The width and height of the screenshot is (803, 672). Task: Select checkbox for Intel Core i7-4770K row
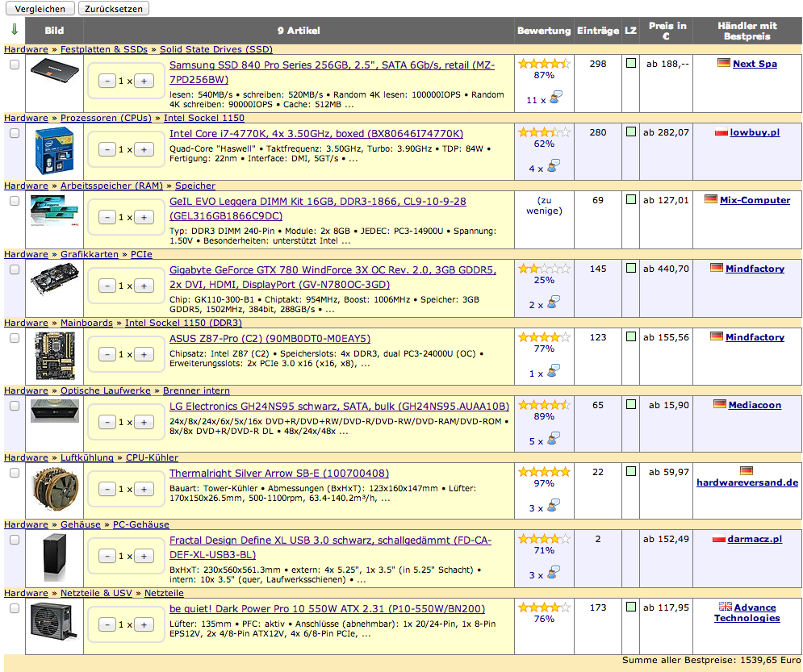click(x=15, y=133)
